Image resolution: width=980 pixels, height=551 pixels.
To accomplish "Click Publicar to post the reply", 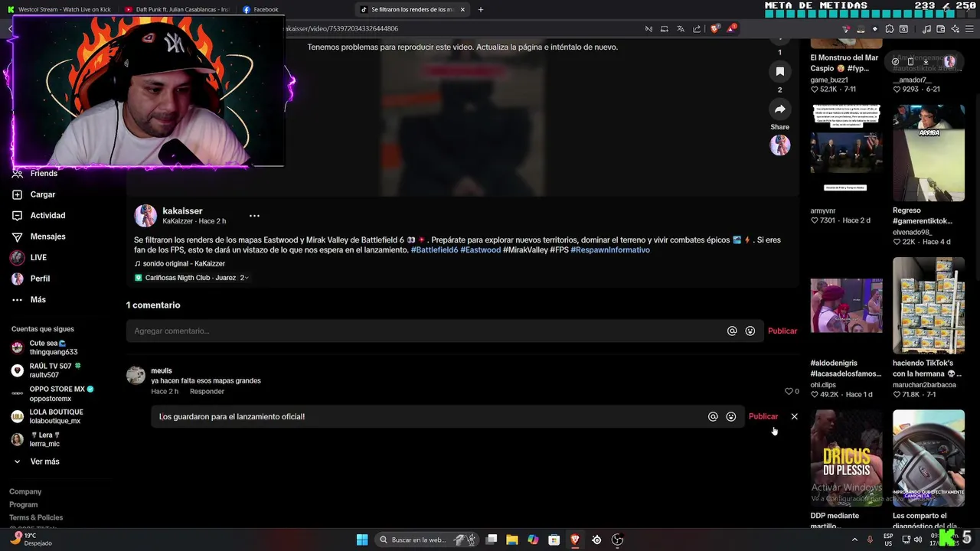I will coord(763,417).
